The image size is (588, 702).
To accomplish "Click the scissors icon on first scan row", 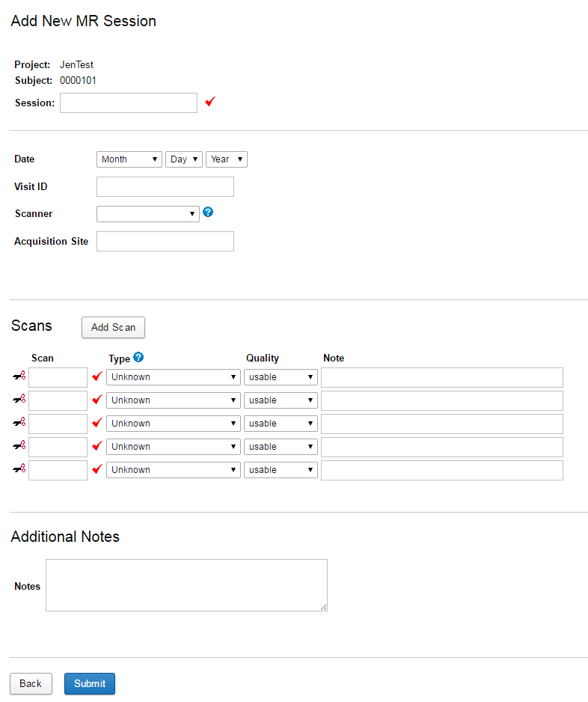I will [19, 377].
